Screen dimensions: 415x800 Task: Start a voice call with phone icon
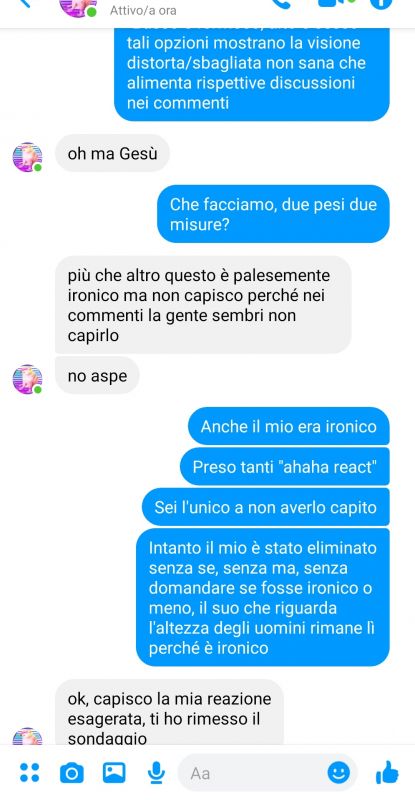coord(280,3)
